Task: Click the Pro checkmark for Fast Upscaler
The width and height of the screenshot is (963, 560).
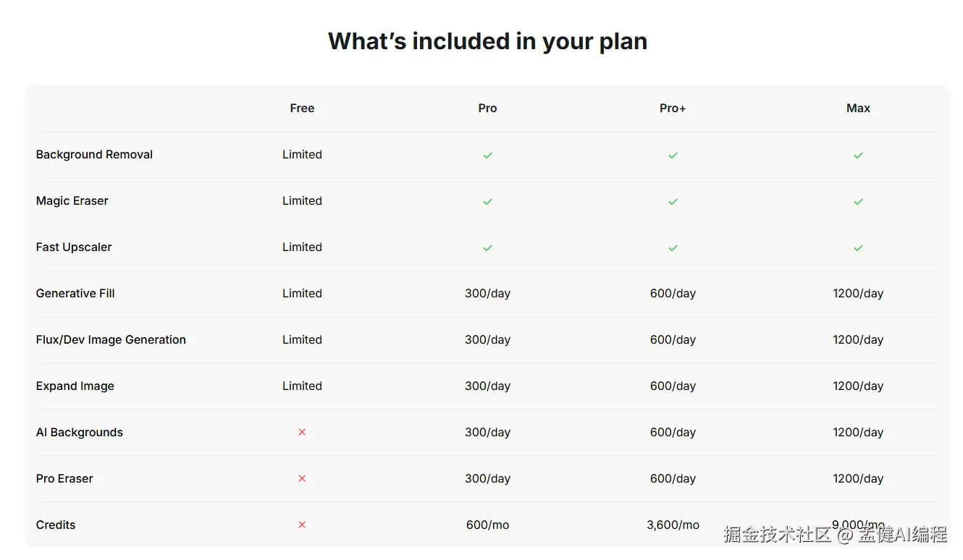Action: [x=487, y=247]
